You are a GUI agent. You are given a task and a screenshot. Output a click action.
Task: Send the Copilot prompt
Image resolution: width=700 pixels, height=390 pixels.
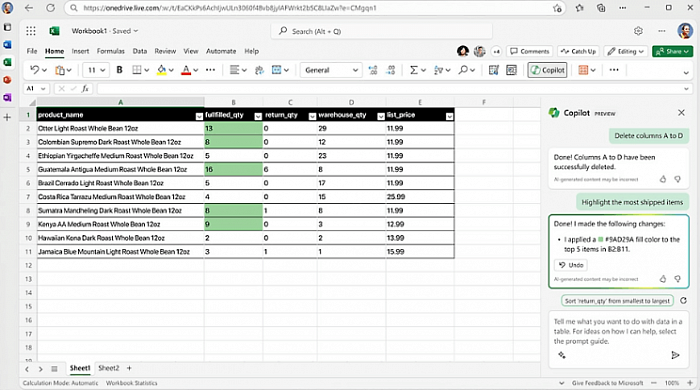click(675, 355)
